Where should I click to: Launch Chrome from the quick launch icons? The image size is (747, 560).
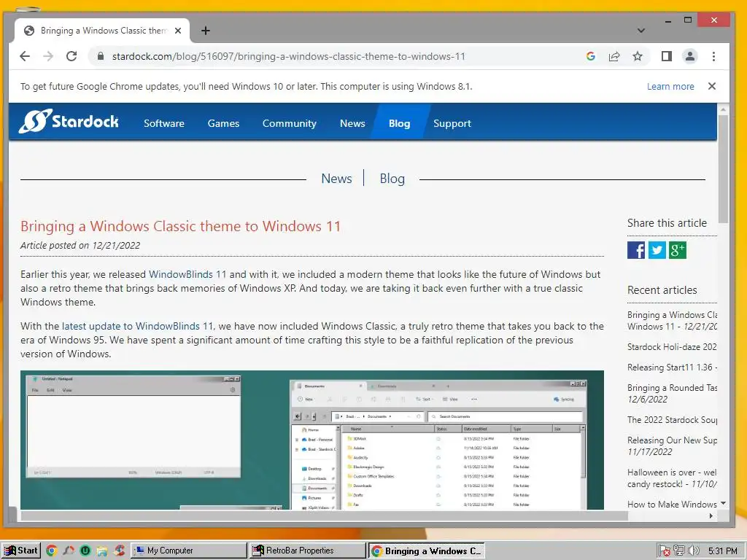click(x=52, y=551)
